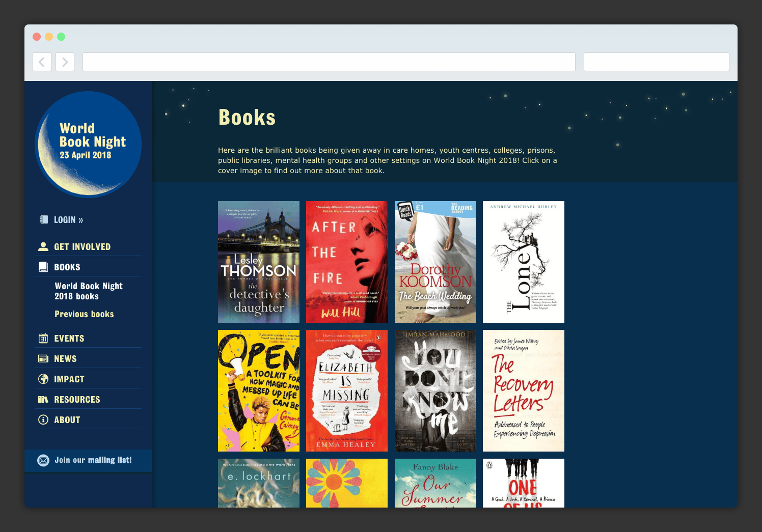Click the Get Involved person icon
The image size is (762, 532).
43,246
